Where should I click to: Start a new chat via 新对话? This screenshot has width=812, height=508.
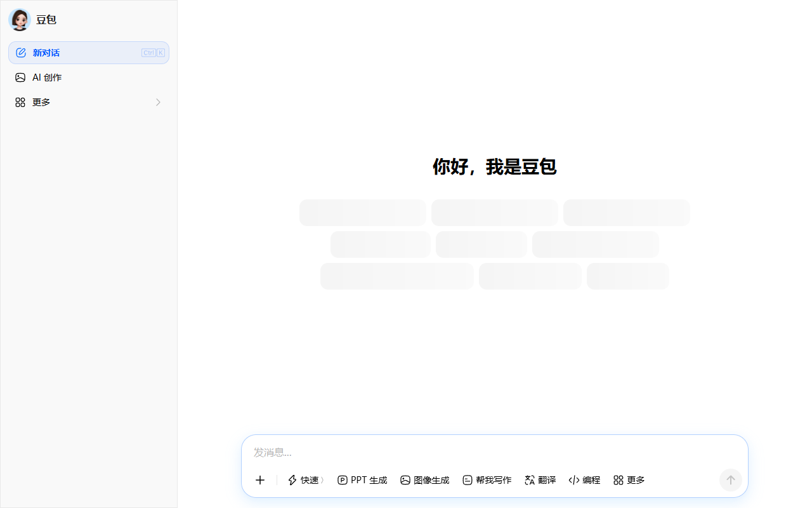[x=89, y=53]
